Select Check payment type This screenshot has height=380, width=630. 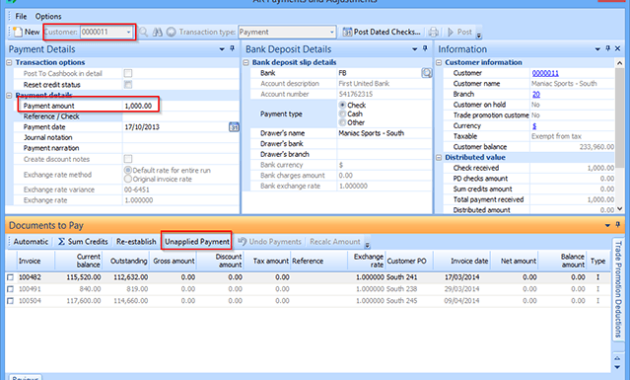[x=342, y=105]
